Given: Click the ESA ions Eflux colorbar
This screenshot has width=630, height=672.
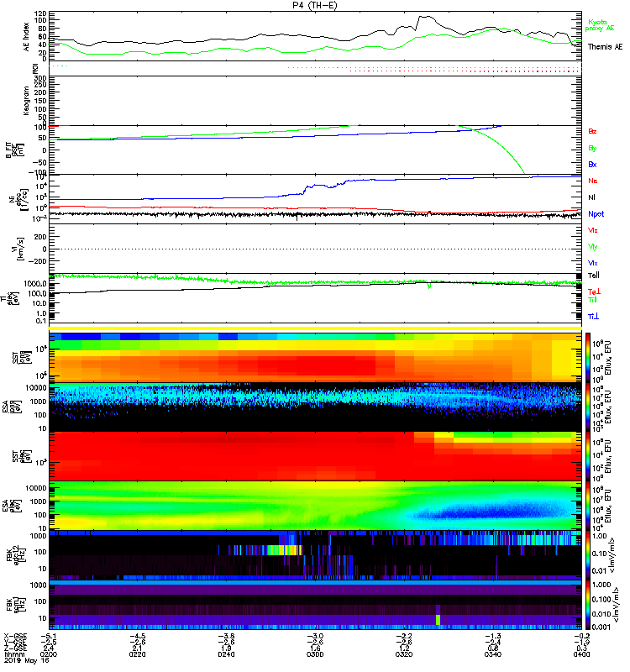Looking at the screenshot, I should 588,407.
